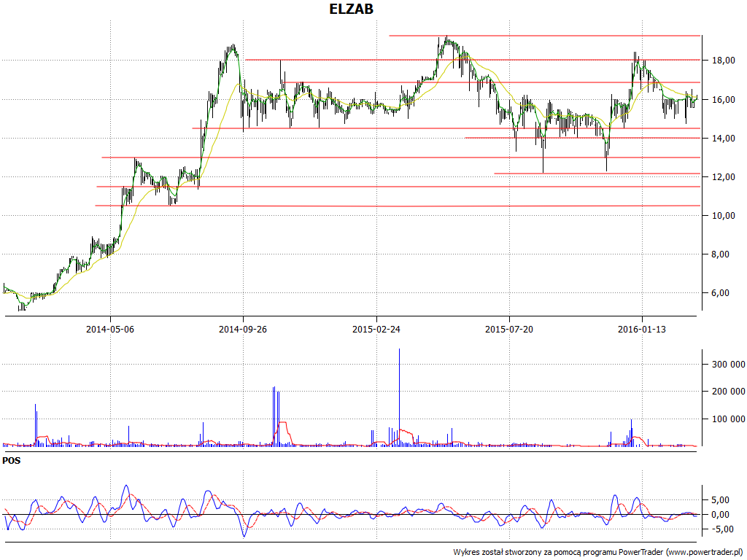Click the ELZAB chart title

click(x=352, y=9)
